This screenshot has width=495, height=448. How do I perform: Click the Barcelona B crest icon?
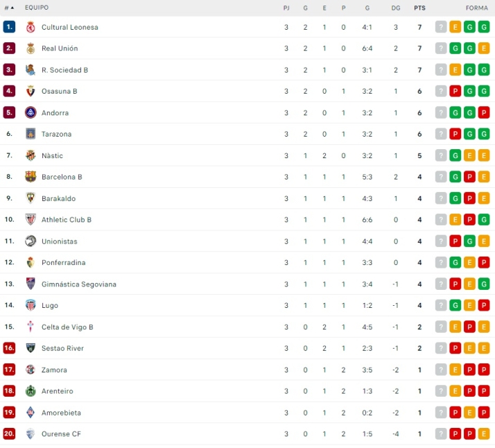(31, 177)
